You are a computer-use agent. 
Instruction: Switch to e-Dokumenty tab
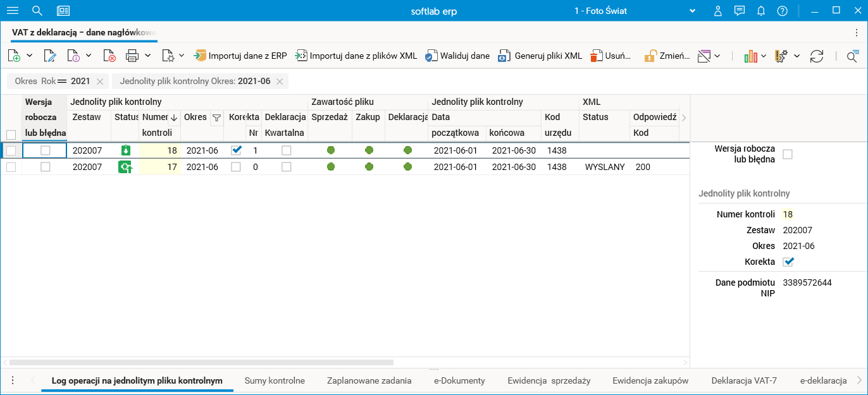tap(459, 380)
